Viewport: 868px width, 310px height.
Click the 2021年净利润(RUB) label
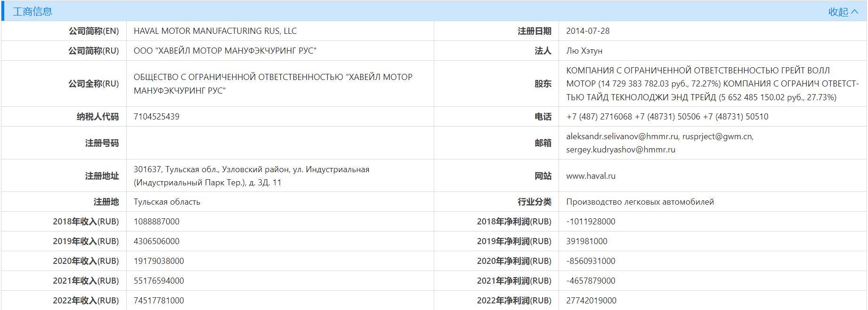click(x=514, y=281)
